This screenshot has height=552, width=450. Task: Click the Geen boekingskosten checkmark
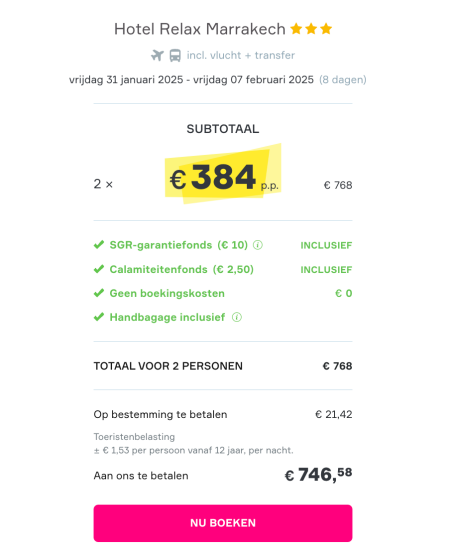click(99, 293)
